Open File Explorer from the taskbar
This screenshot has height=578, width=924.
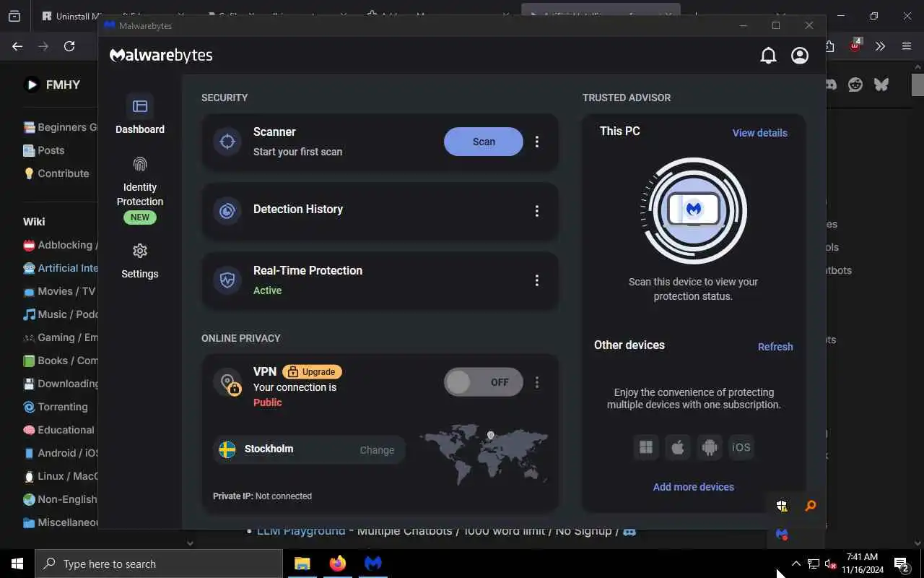pos(302,564)
